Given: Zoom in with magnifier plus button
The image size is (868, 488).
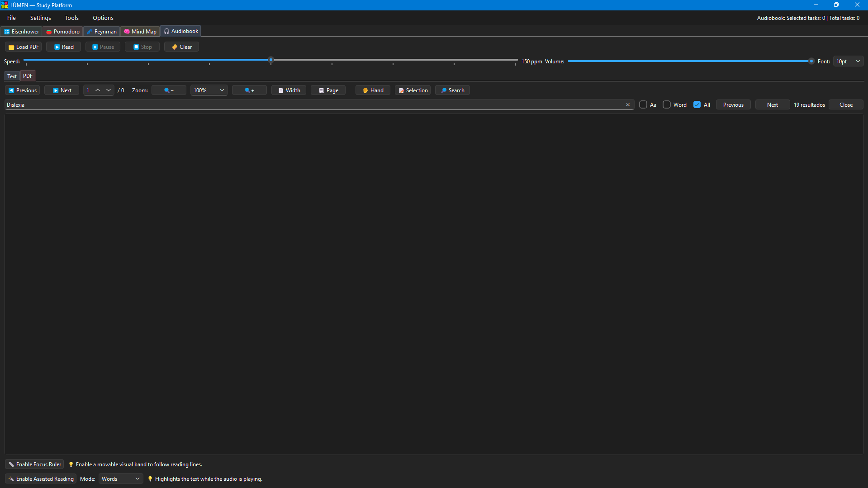Looking at the screenshot, I should pos(249,90).
